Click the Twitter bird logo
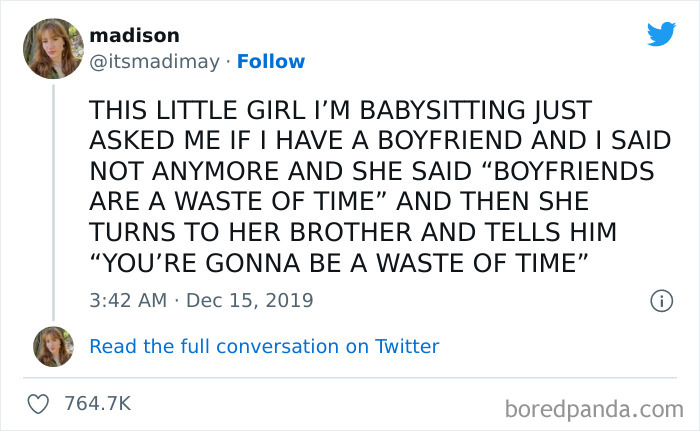 pos(661,34)
